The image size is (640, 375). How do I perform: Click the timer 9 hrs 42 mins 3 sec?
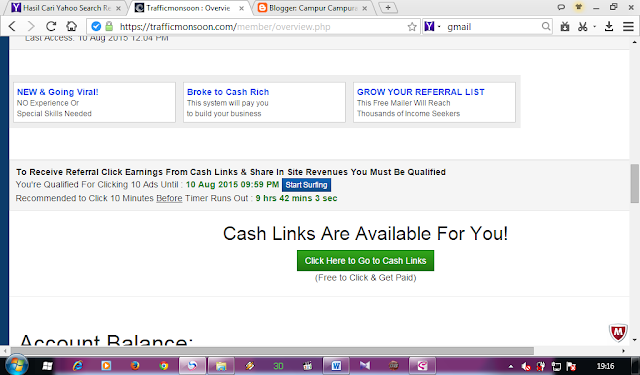tap(296, 198)
